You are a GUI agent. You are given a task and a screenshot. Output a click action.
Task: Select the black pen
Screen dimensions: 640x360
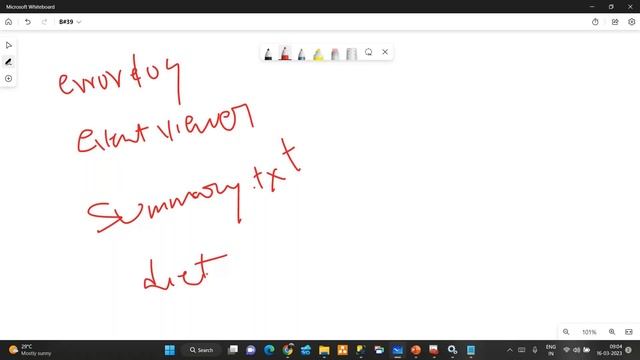[268, 53]
